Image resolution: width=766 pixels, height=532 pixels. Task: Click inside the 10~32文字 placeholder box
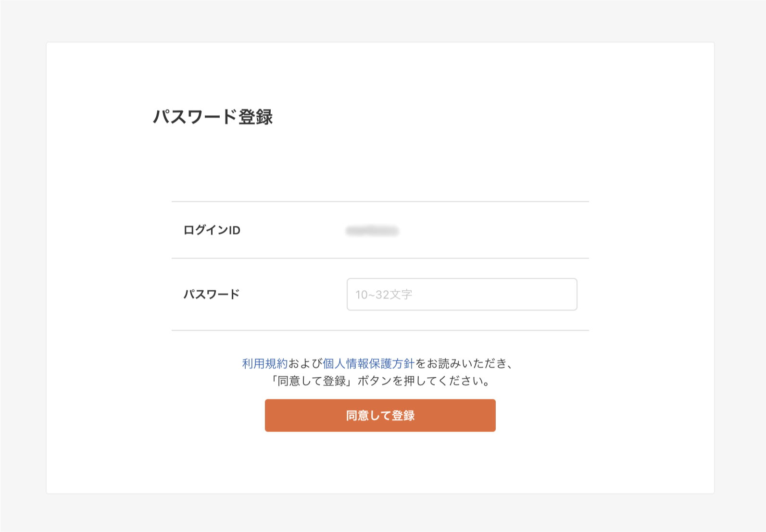(462, 295)
